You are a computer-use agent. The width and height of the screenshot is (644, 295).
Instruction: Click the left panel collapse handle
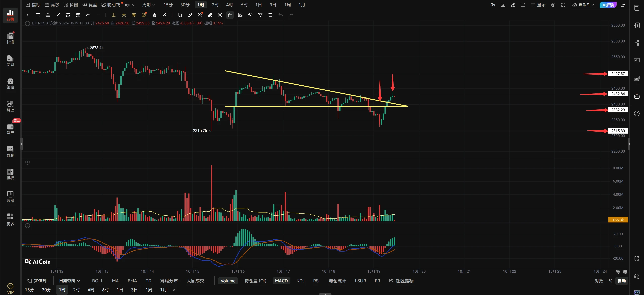[22, 144]
